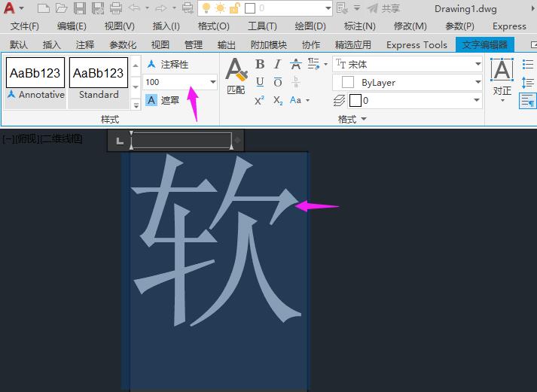Viewport: 537px width, 392px height.
Task: Toggle the layer on/off light bulb icon
Action: pyautogui.click(x=206, y=8)
